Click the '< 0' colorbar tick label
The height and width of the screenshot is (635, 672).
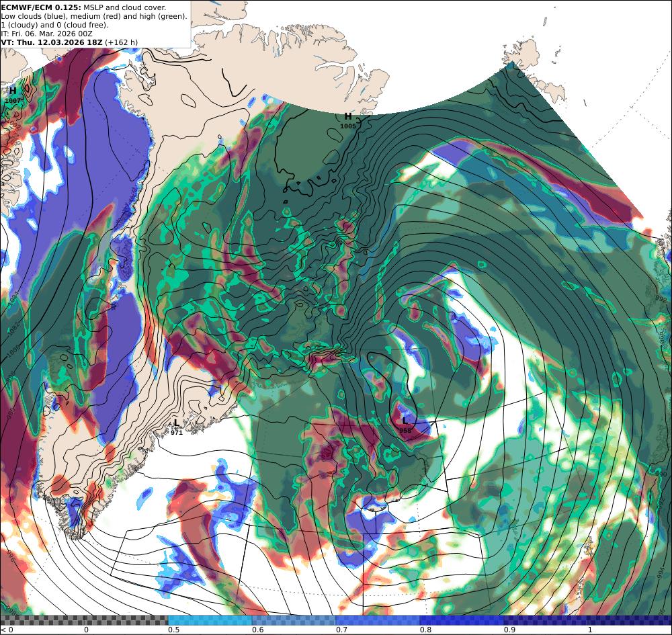[7, 630]
